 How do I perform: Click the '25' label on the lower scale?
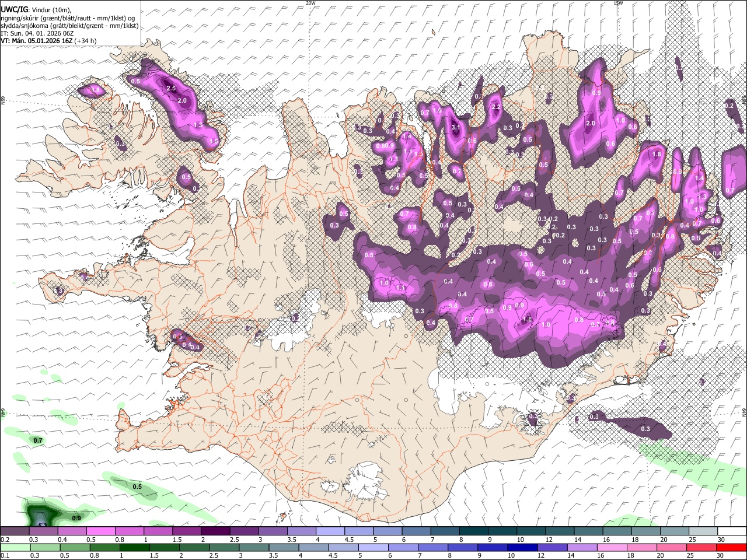click(692, 556)
